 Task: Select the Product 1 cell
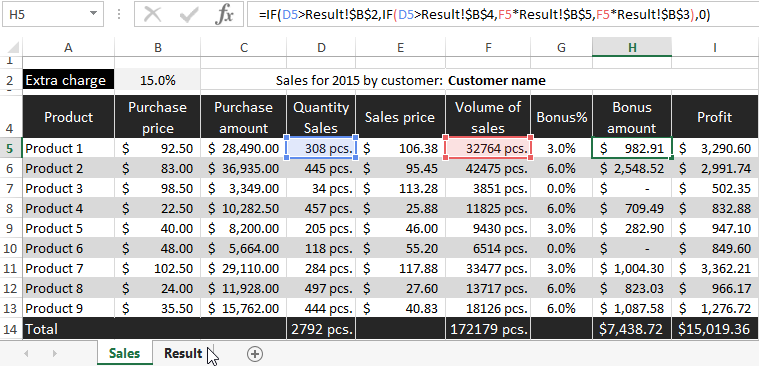(68, 149)
